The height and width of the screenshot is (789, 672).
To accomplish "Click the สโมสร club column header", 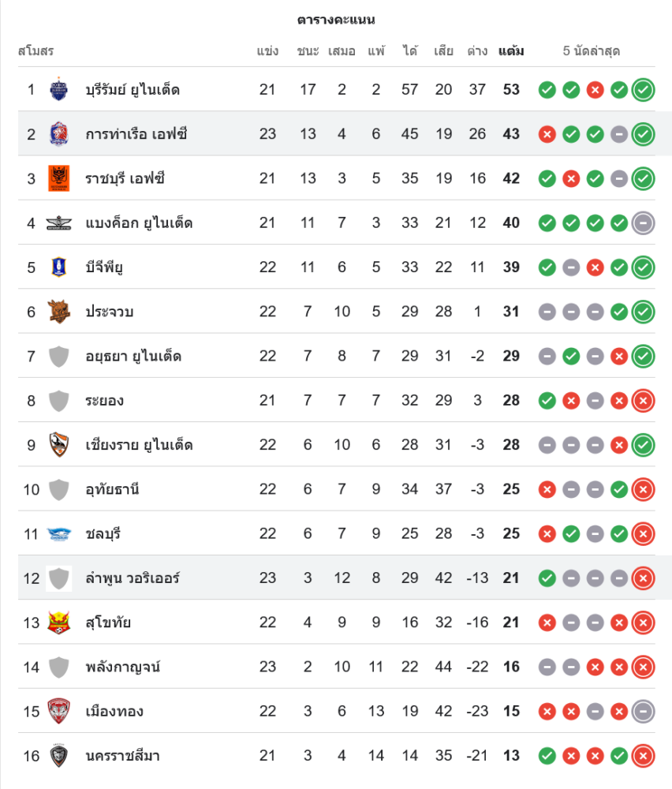I will click(x=35, y=51).
